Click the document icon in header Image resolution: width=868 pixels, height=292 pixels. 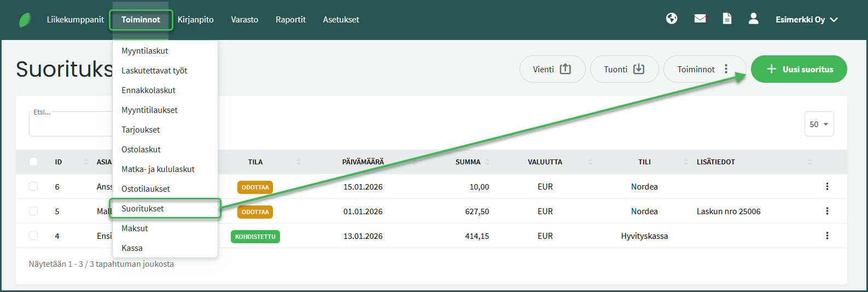pos(727,19)
